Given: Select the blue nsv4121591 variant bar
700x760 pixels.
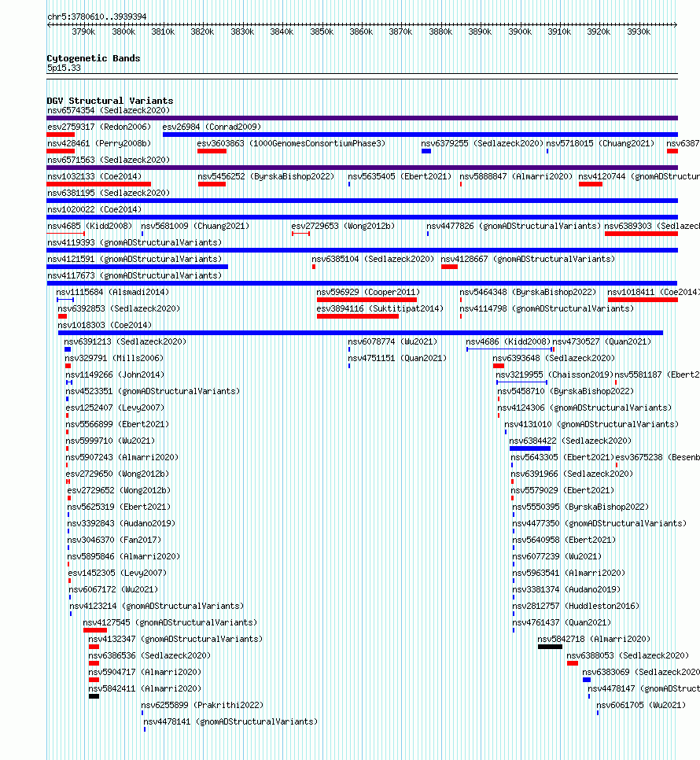Looking at the screenshot, I should click(x=137, y=267).
